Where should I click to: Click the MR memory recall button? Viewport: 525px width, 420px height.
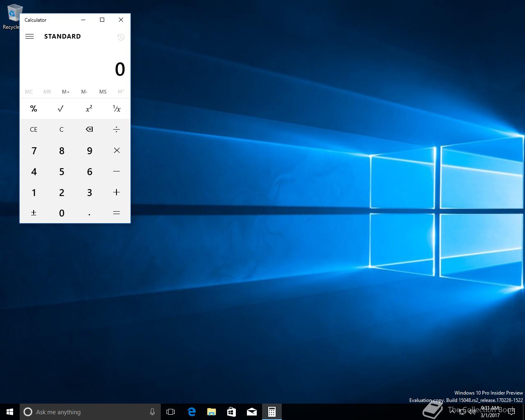click(x=47, y=91)
